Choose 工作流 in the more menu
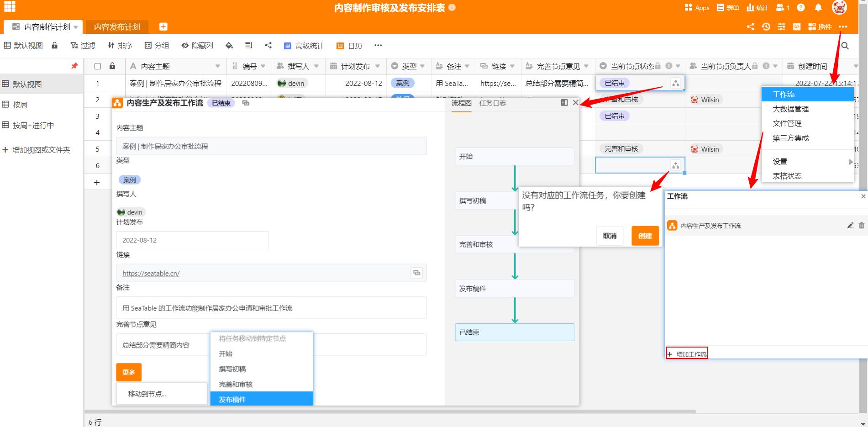The height and width of the screenshot is (427, 868). point(807,94)
